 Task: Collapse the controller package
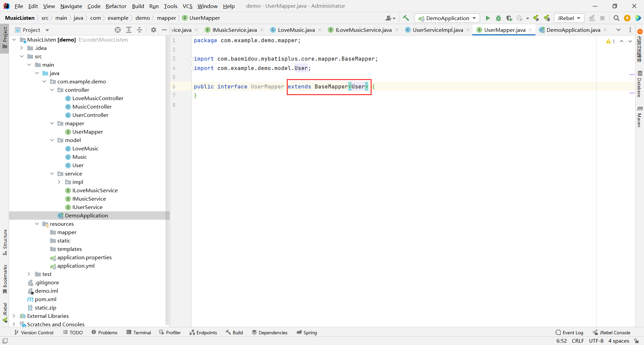[x=52, y=90]
